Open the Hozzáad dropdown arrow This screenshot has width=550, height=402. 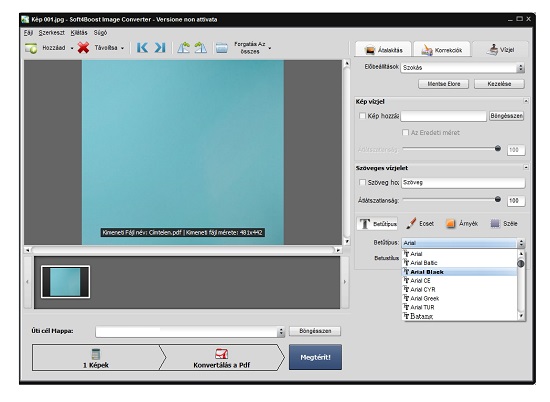click(72, 48)
